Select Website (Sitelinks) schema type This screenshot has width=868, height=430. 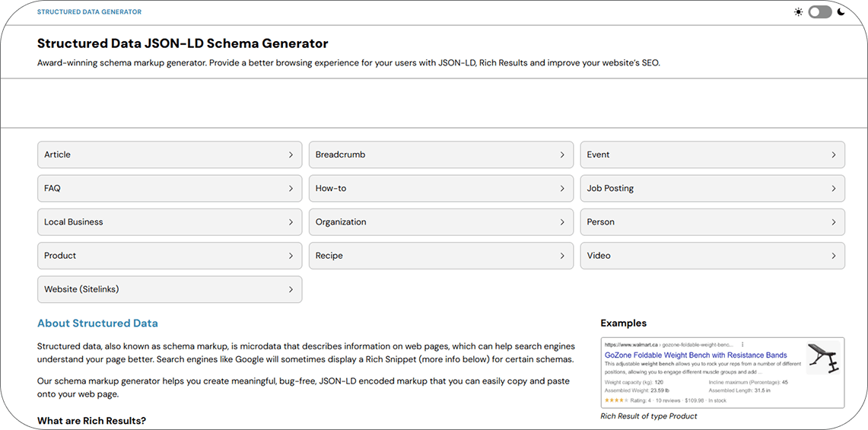[x=170, y=289]
